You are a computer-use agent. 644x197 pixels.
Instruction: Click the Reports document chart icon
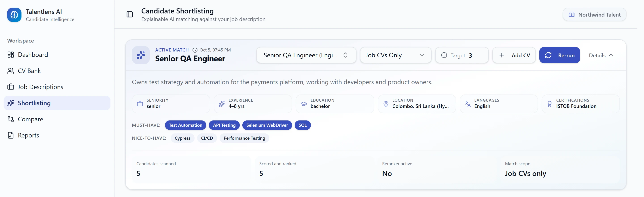click(x=11, y=135)
